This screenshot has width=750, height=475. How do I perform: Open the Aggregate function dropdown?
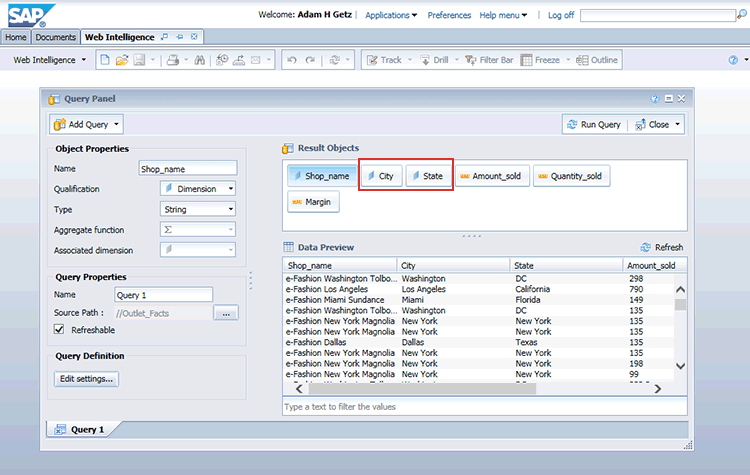point(198,230)
